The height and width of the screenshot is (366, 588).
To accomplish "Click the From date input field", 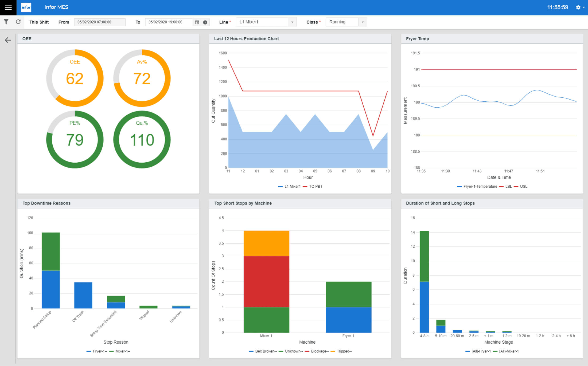I will (99, 22).
